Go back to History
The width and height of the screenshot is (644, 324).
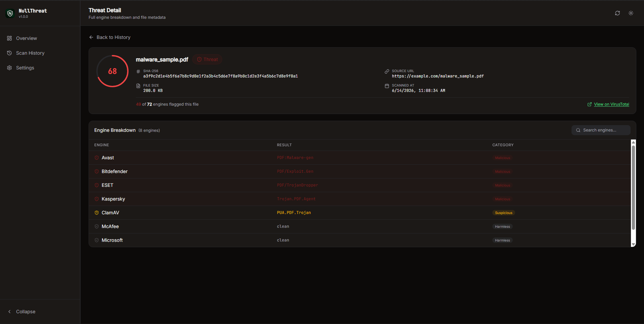point(110,37)
